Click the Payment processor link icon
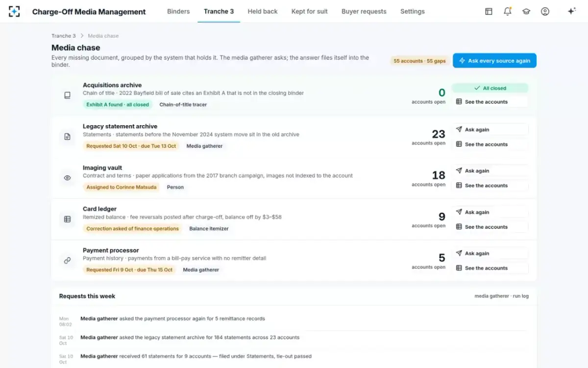The image size is (588, 368). 68,261
